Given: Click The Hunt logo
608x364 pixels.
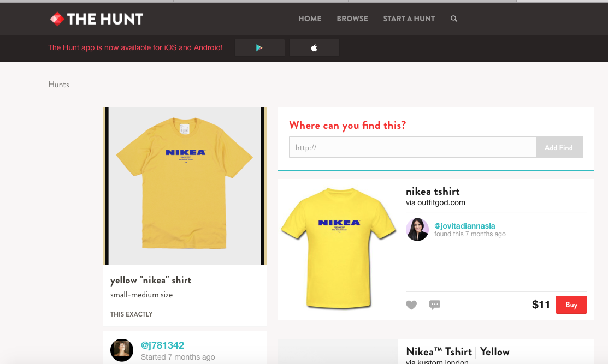Looking at the screenshot, I should [97, 19].
